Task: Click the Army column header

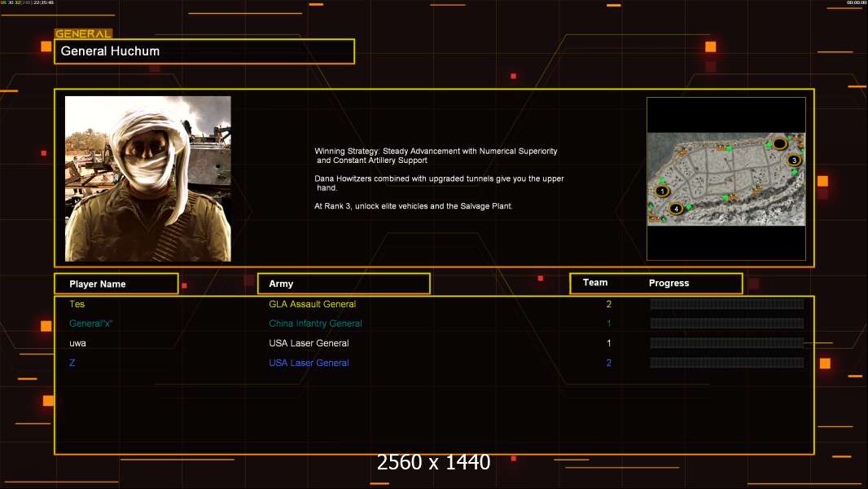Action: click(344, 284)
